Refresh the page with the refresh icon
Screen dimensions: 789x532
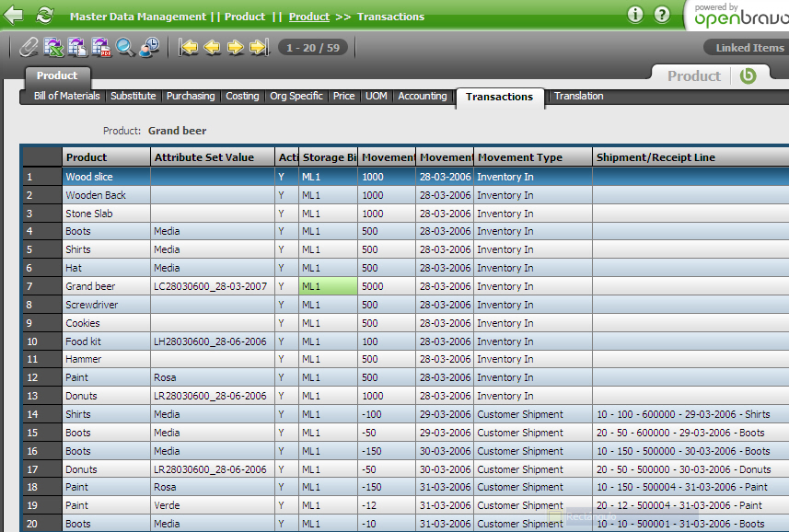(x=44, y=16)
